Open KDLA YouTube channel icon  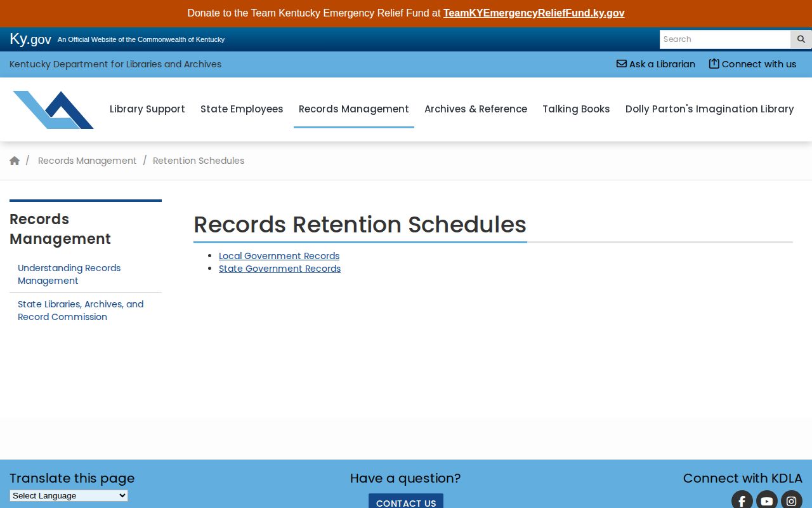tap(767, 501)
